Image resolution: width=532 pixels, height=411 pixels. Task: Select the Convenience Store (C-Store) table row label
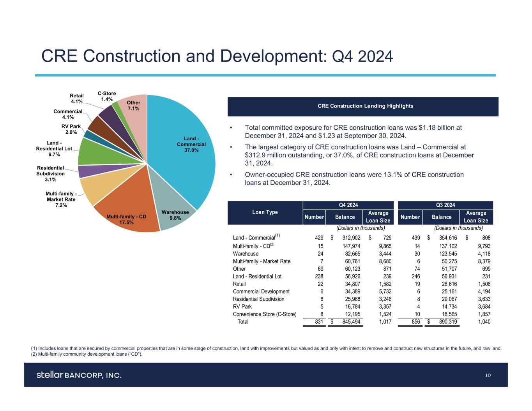(265, 314)
